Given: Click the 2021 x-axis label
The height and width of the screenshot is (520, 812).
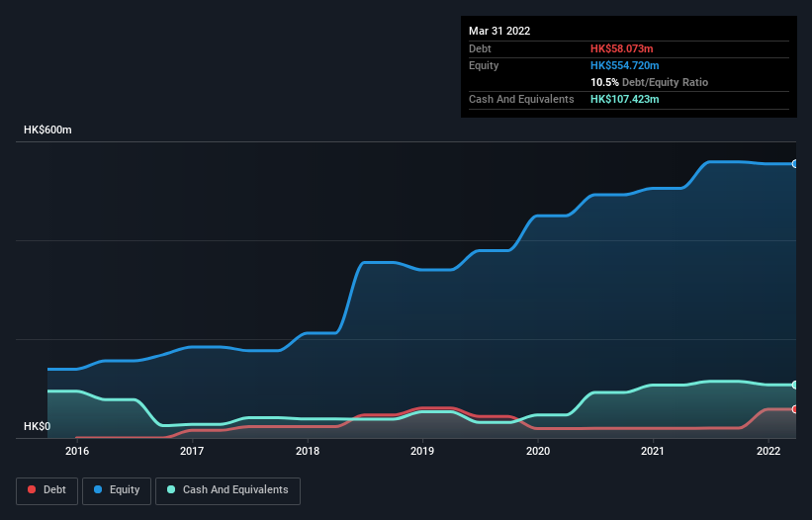Looking at the screenshot, I should click(x=653, y=451).
